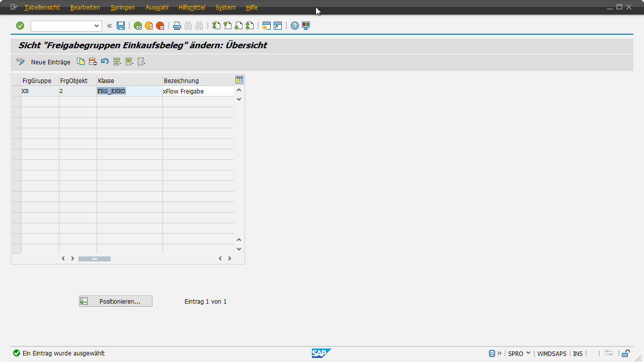Screen dimensions: 644x362
Task: Select the row marker for XB entry
Action: pyautogui.click(x=16, y=91)
